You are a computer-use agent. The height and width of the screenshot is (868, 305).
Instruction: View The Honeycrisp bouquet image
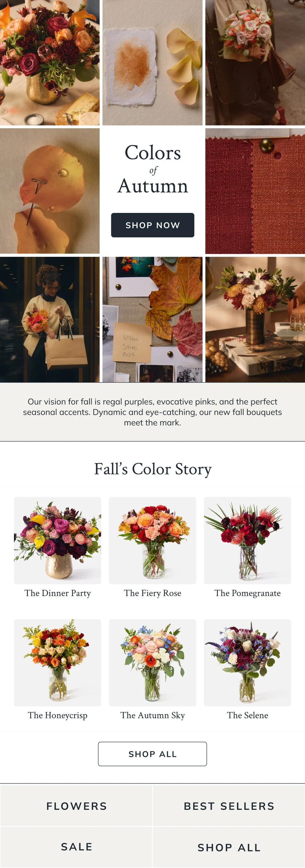[58, 662]
